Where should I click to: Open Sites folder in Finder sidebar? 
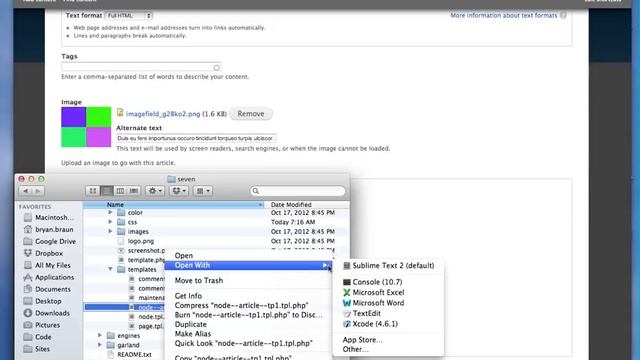[37, 349]
